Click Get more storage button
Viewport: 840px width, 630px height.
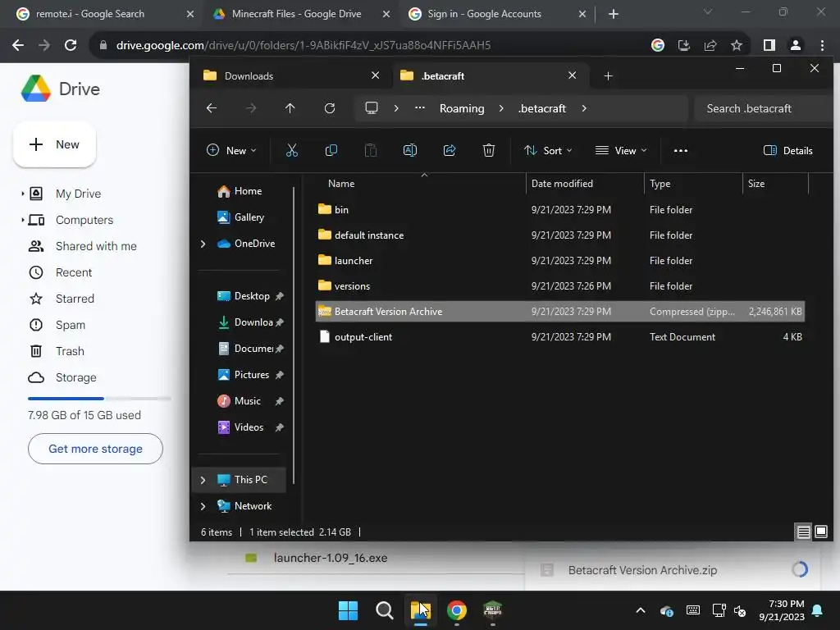pos(95,449)
